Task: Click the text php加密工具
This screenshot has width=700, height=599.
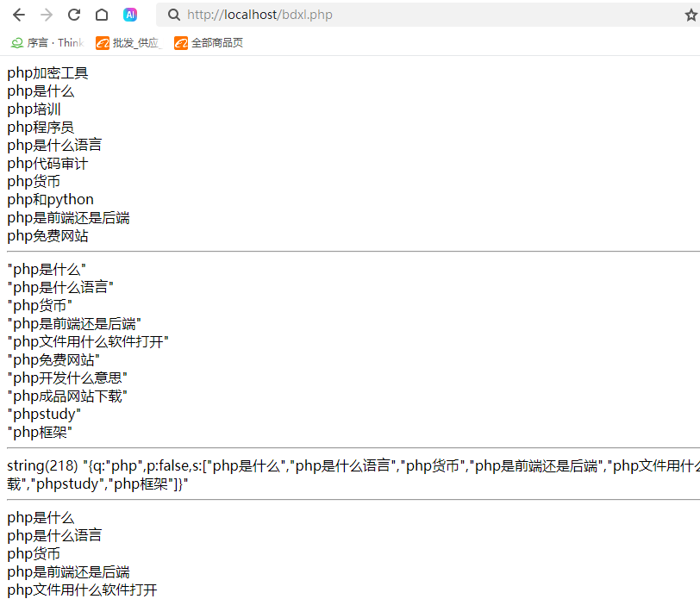Action: coord(47,73)
